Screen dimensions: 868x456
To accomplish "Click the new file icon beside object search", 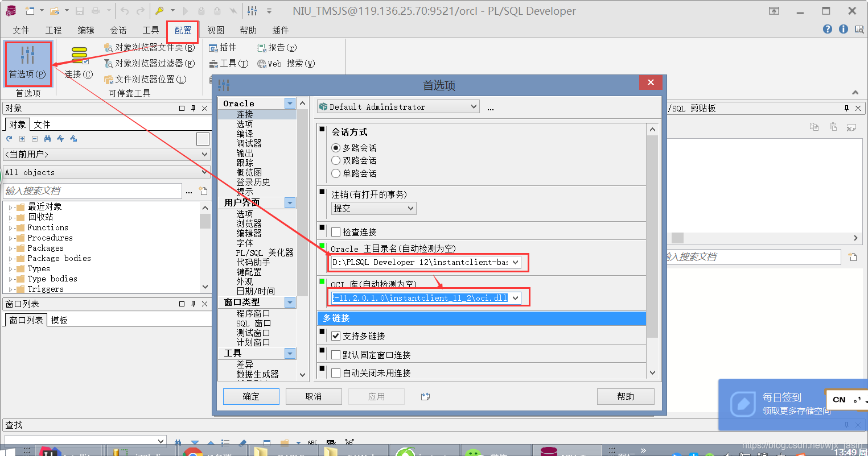I will click(203, 191).
